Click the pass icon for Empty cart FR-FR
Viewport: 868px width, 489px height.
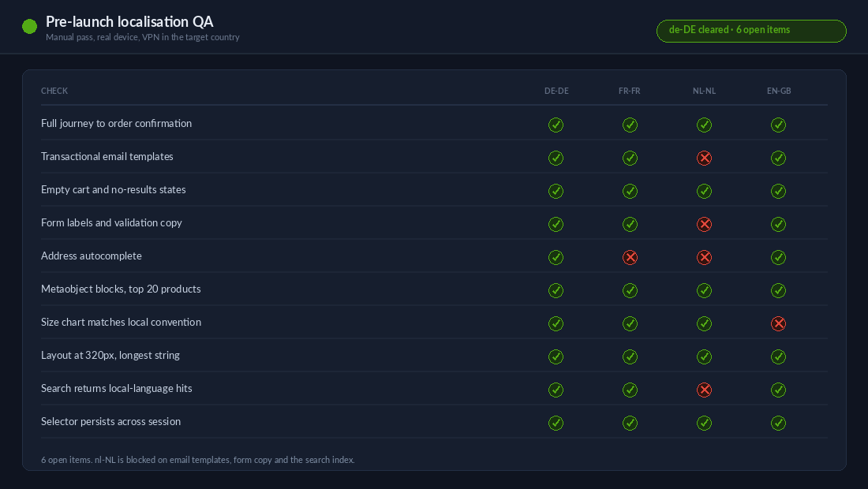tap(630, 192)
